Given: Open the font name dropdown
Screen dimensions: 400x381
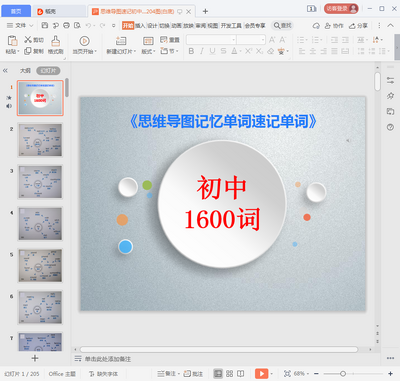Looking at the screenshot, I should coord(234,40).
